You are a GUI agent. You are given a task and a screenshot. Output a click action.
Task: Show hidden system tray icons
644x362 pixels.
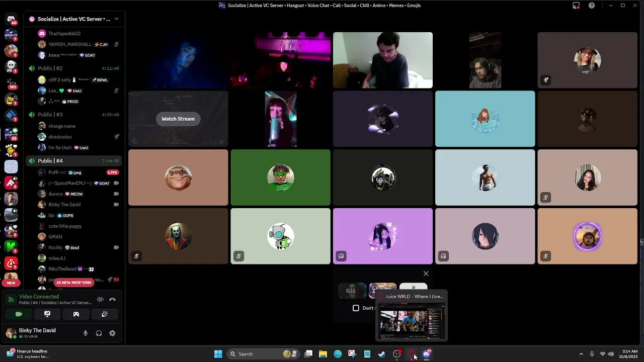581,354
